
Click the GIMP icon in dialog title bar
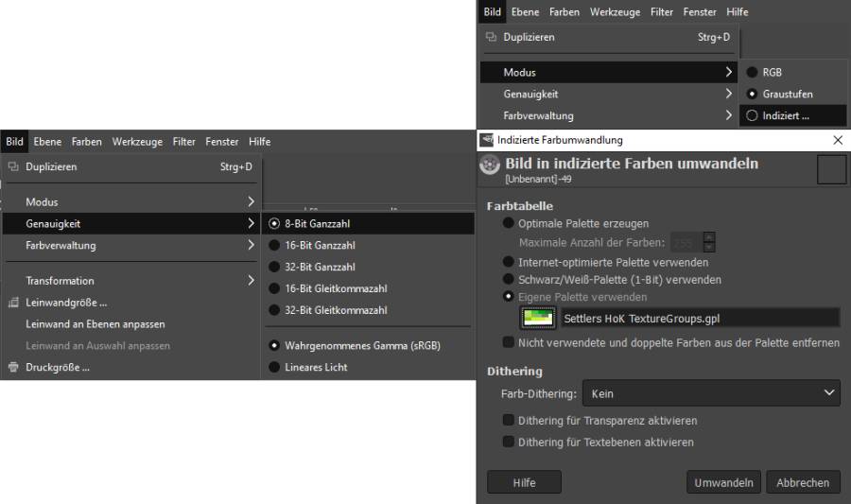point(488,140)
